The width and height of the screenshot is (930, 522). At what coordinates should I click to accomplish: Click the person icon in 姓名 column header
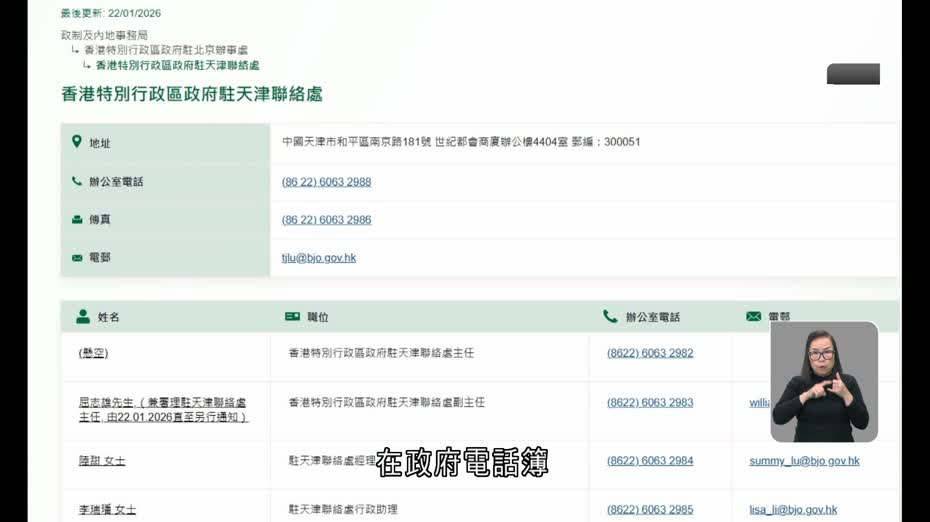(83, 317)
